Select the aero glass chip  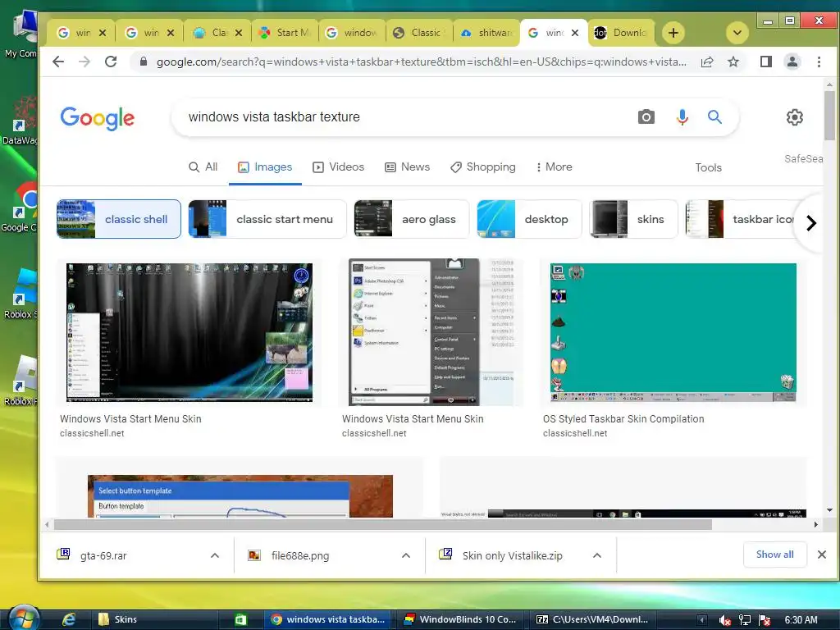[412, 219]
